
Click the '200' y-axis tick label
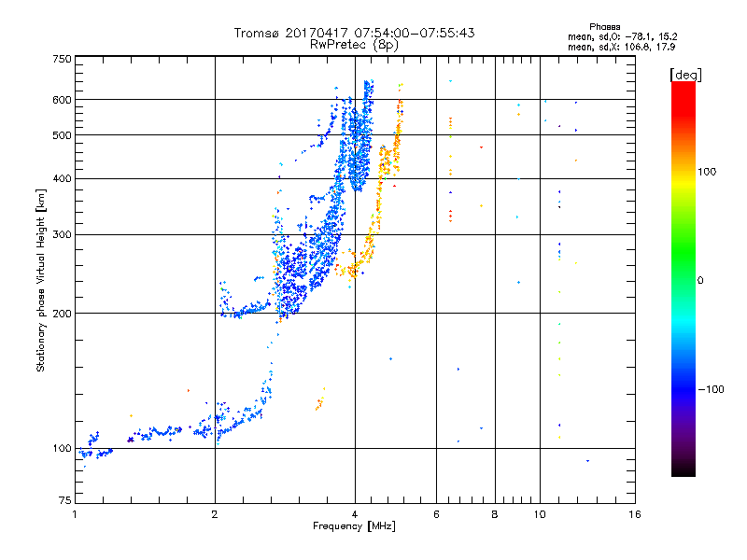pos(63,314)
